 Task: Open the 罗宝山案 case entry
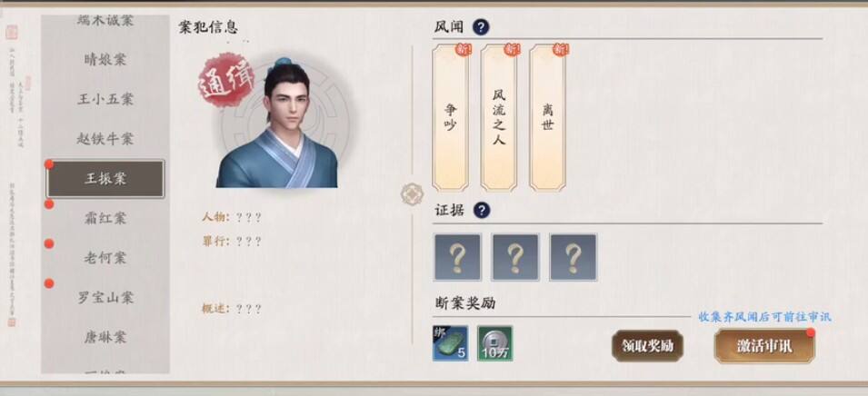pyautogui.click(x=105, y=298)
